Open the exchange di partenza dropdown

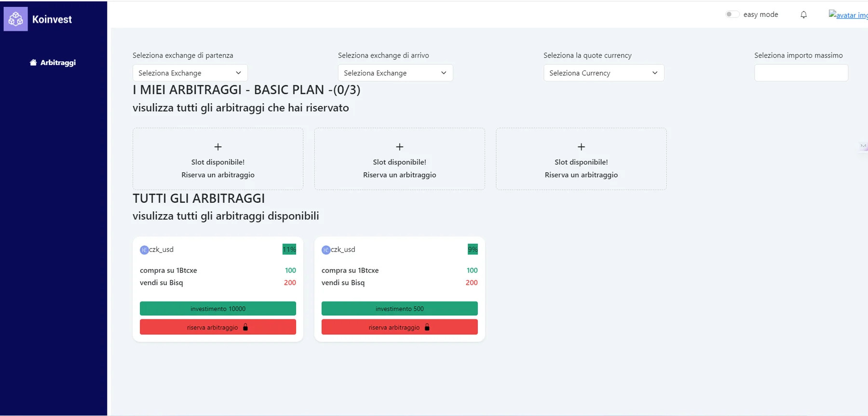pos(190,73)
